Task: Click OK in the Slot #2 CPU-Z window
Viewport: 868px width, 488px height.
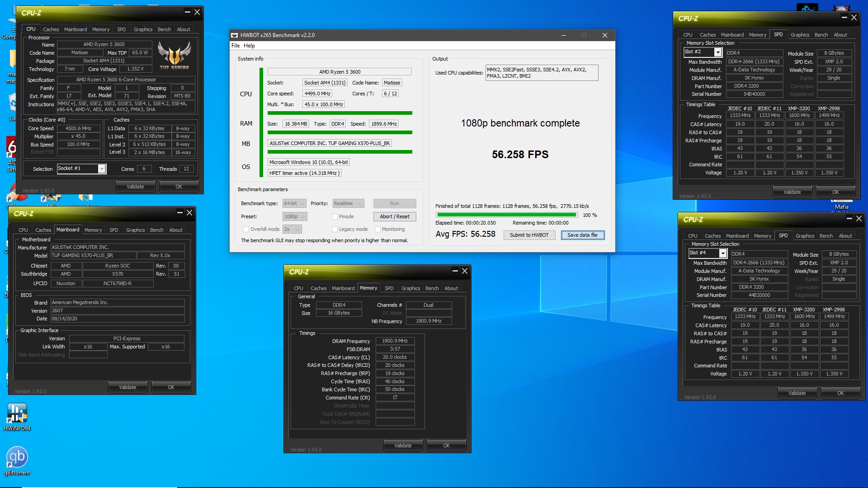Action: (x=835, y=192)
